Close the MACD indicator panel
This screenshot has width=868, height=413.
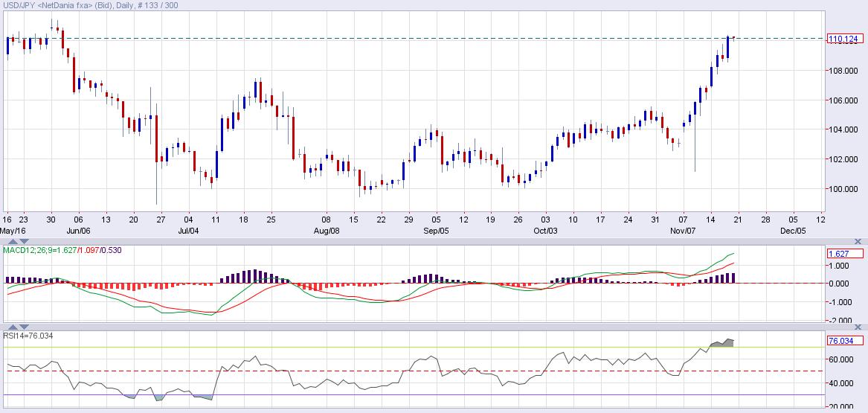click(x=858, y=242)
